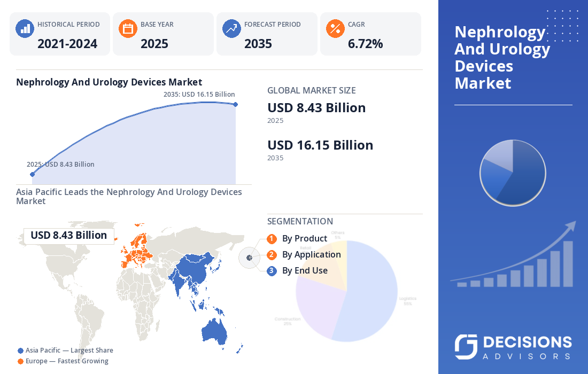Click 'Asia Pacific — Largest Share' legend text
Viewport: 588px width, 374px height.
(x=69, y=350)
